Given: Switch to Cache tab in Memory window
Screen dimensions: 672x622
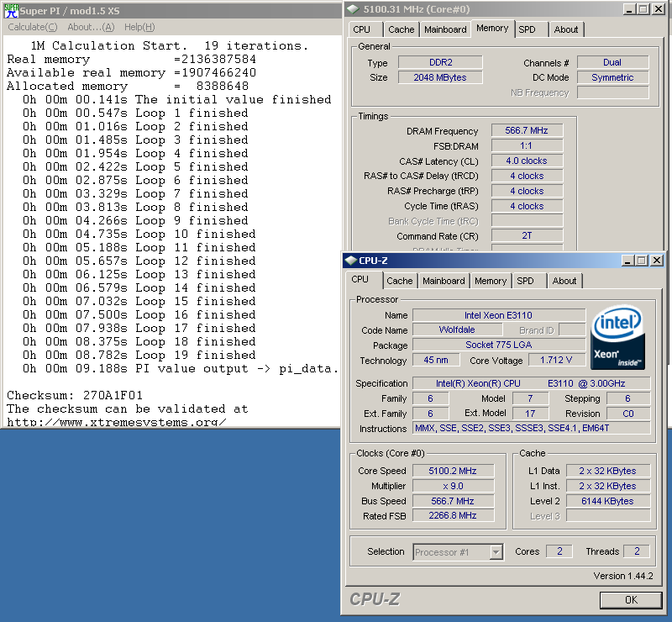Looking at the screenshot, I should 402,29.
